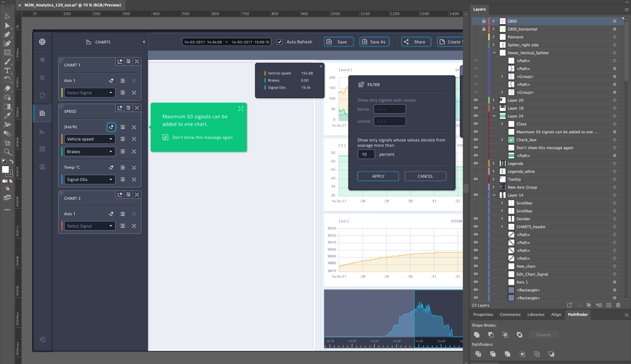The width and height of the screenshot is (631, 364).
Task: Select the Type tool
Action: pyautogui.click(x=6, y=70)
